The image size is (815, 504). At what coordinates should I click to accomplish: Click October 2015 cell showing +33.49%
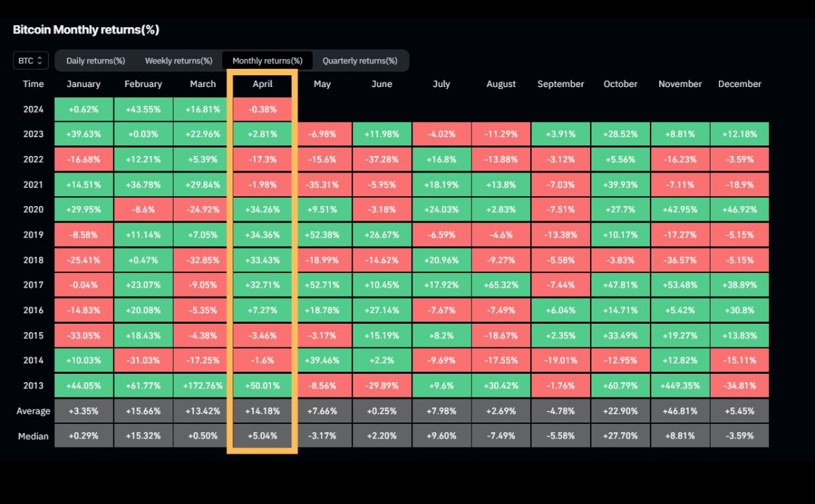(x=620, y=335)
